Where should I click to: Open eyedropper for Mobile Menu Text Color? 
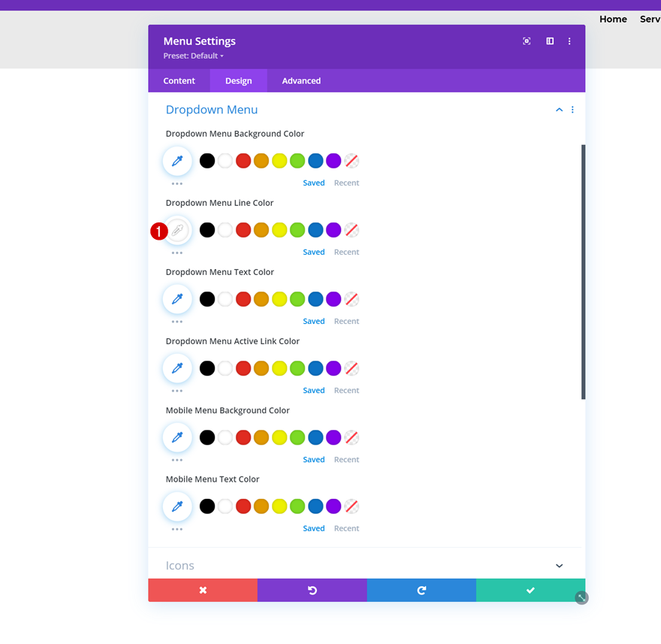[x=177, y=506]
